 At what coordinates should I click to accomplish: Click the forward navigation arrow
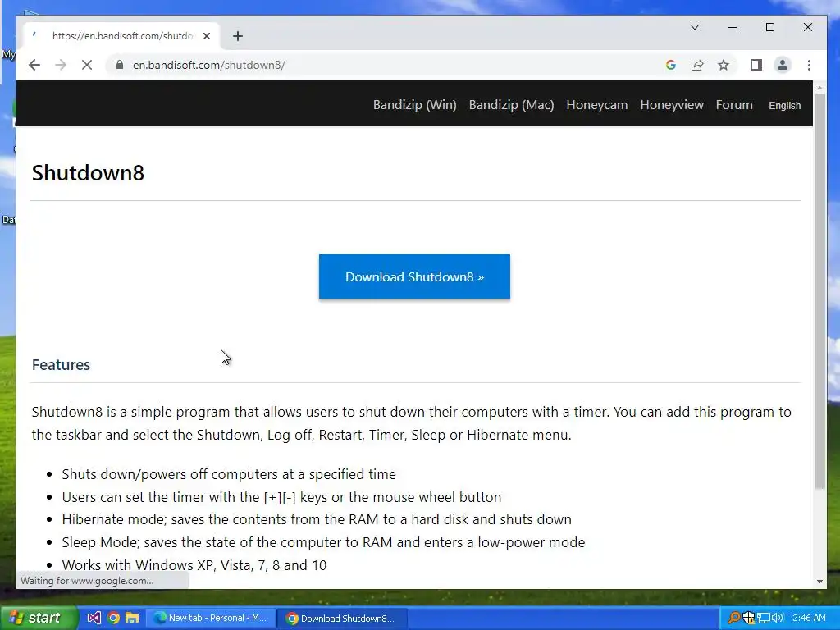click(61, 65)
